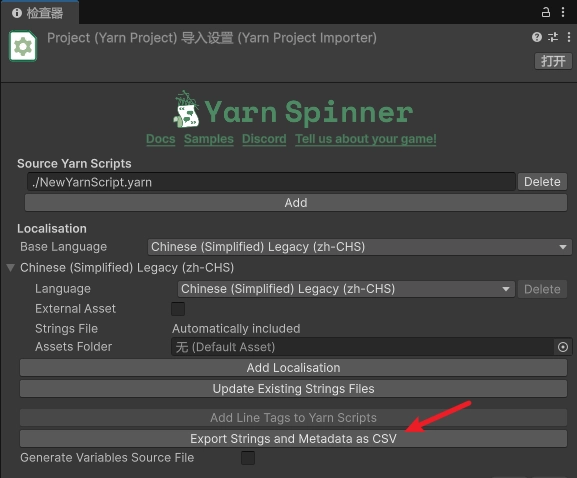Open the Base Language dropdown
The width and height of the screenshot is (577, 478).
360,247
